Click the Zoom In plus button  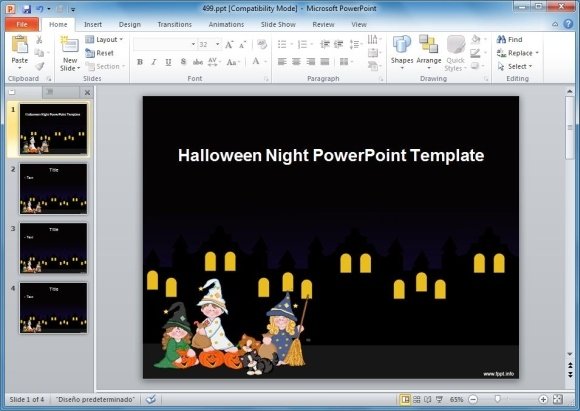pos(543,399)
